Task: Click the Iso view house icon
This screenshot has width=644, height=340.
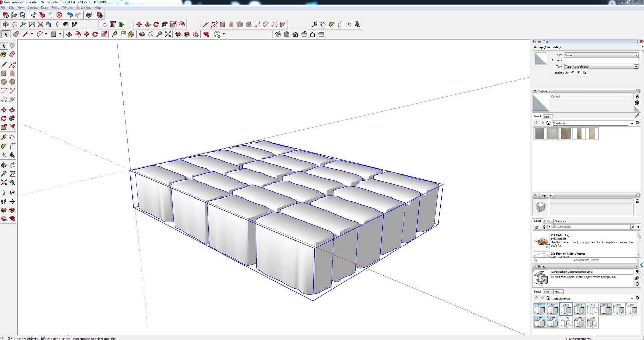Action: [x=278, y=34]
